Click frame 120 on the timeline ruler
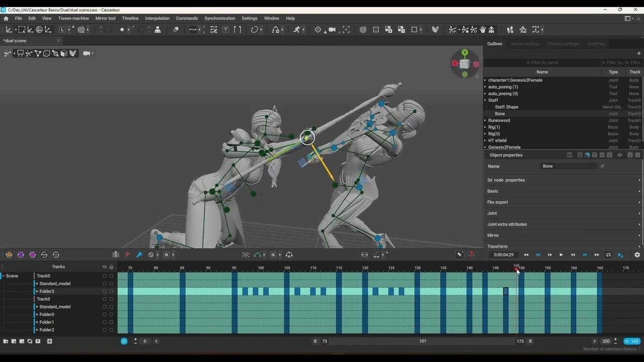 click(x=365, y=268)
